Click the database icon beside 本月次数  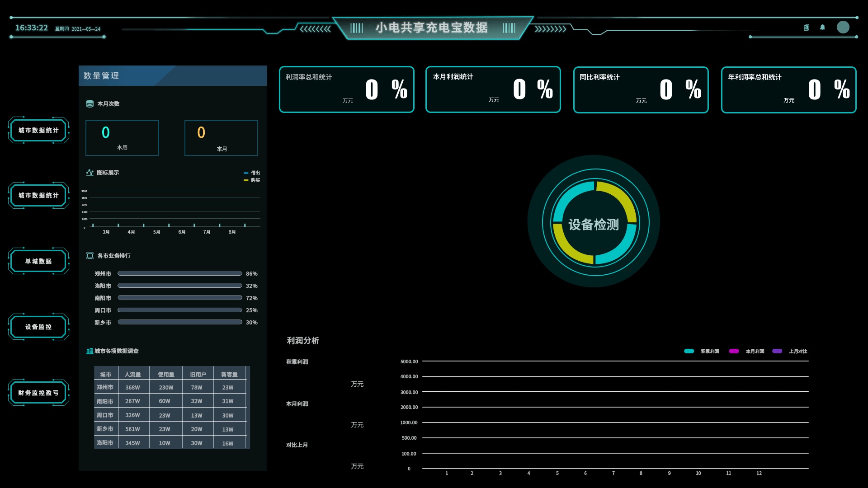[90, 104]
